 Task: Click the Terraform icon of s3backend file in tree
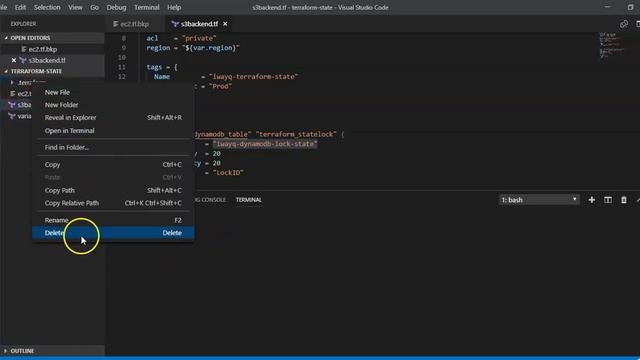tap(12, 105)
